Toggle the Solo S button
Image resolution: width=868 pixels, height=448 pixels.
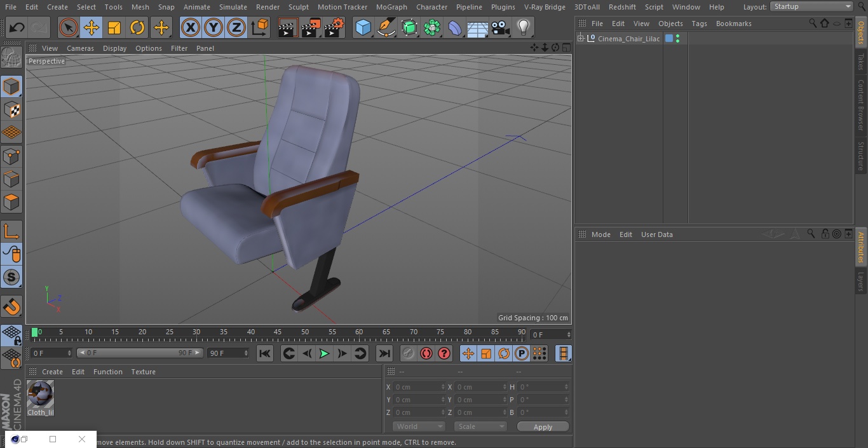11,277
